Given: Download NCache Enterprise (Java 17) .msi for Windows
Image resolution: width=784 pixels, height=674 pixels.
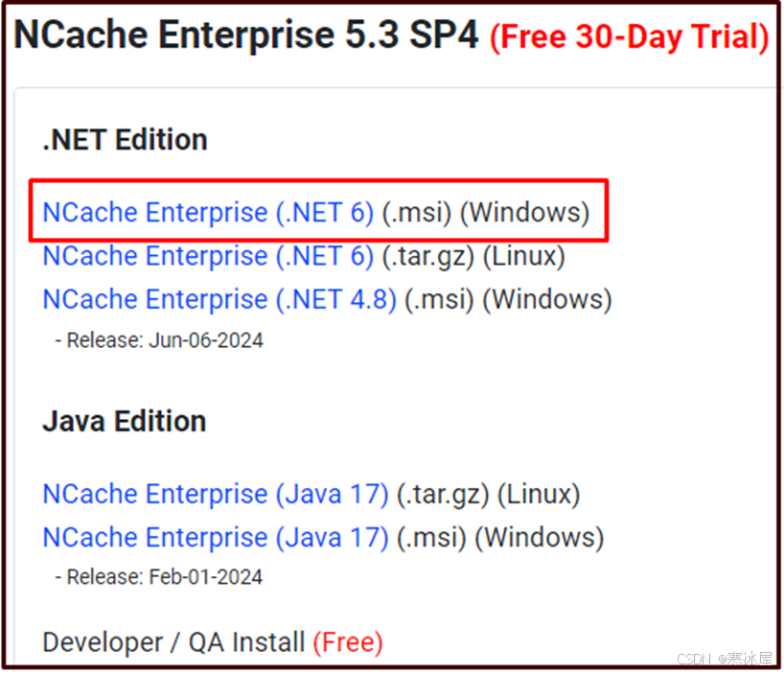Looking at the screenshot, I should (213, 537).
